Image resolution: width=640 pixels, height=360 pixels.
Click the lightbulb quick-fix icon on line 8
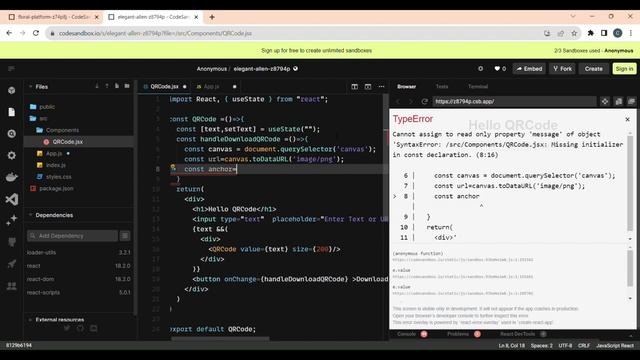(173, 167)
